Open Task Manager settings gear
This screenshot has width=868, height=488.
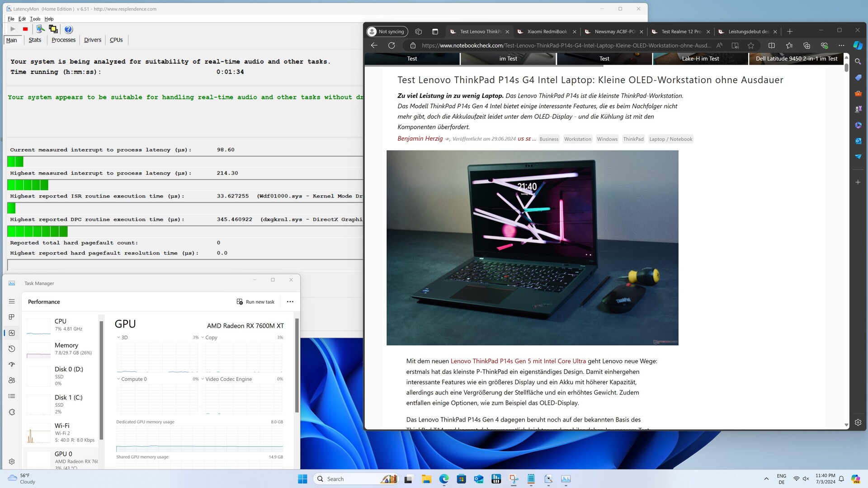click(x=12, y=461)
